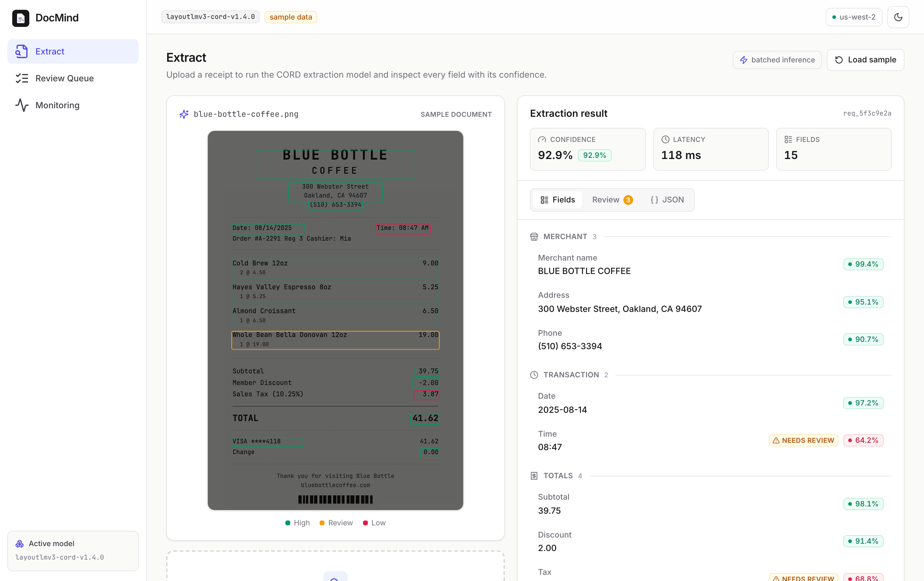Click the Review Queue checklist icon

21,78
